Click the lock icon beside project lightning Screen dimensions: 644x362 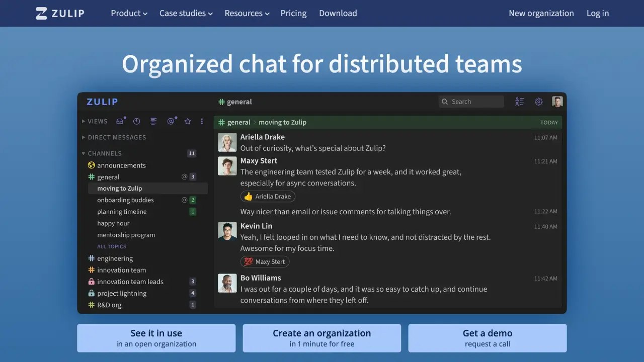coord(91,293)
